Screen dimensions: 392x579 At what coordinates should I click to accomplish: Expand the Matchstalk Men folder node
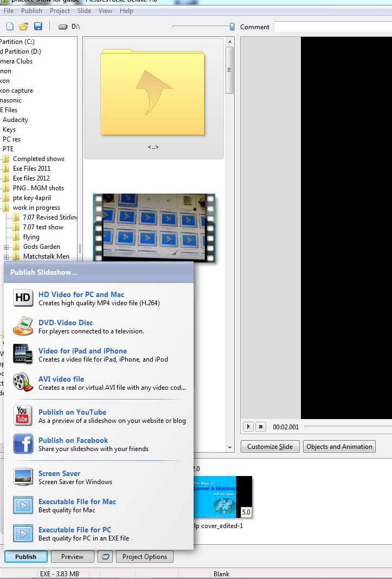click(7, 256)
